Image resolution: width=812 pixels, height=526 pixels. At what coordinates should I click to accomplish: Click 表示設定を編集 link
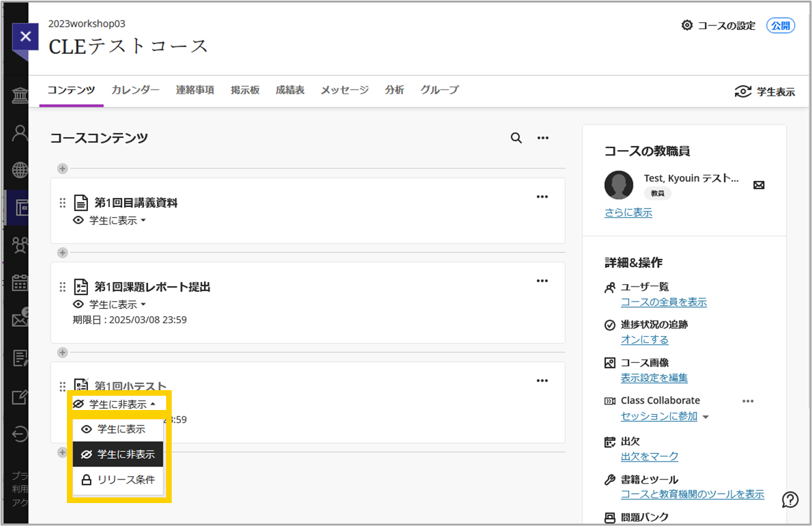coord(655,378)
